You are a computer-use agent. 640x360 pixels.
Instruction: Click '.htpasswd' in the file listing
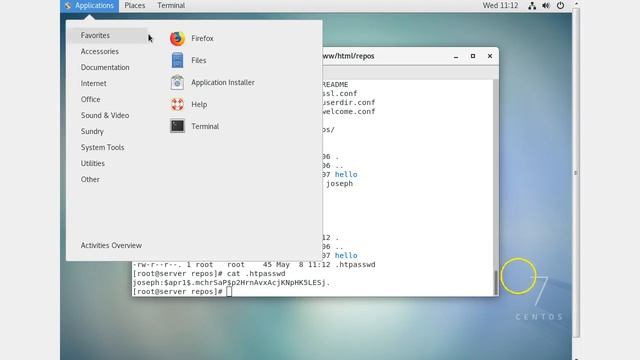tap(355, 264)
